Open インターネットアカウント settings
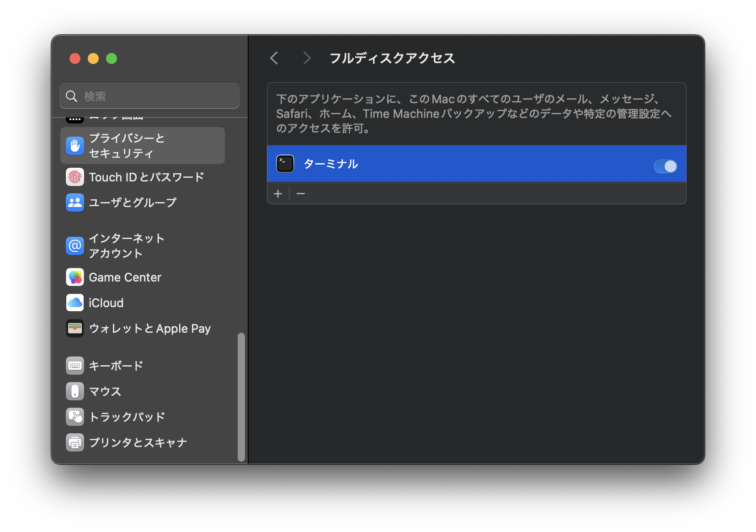This screenshot has height=532, width=756. pos(126,246)
